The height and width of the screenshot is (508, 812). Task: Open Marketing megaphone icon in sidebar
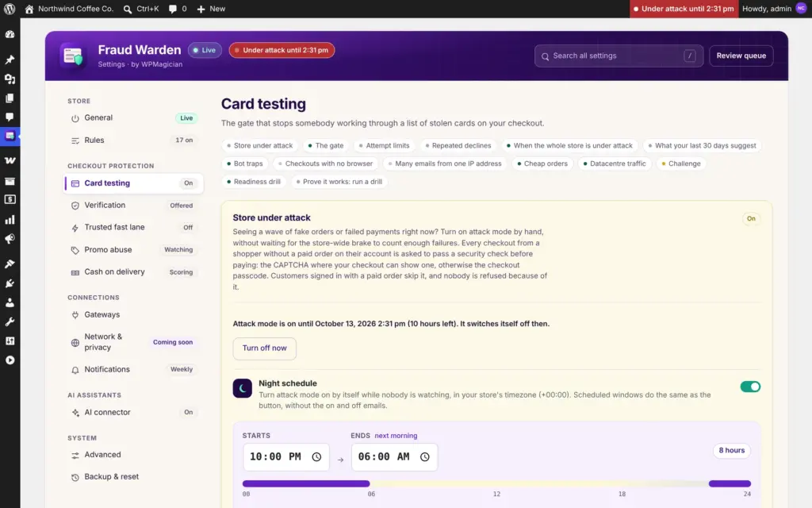[x=10, y=239]
